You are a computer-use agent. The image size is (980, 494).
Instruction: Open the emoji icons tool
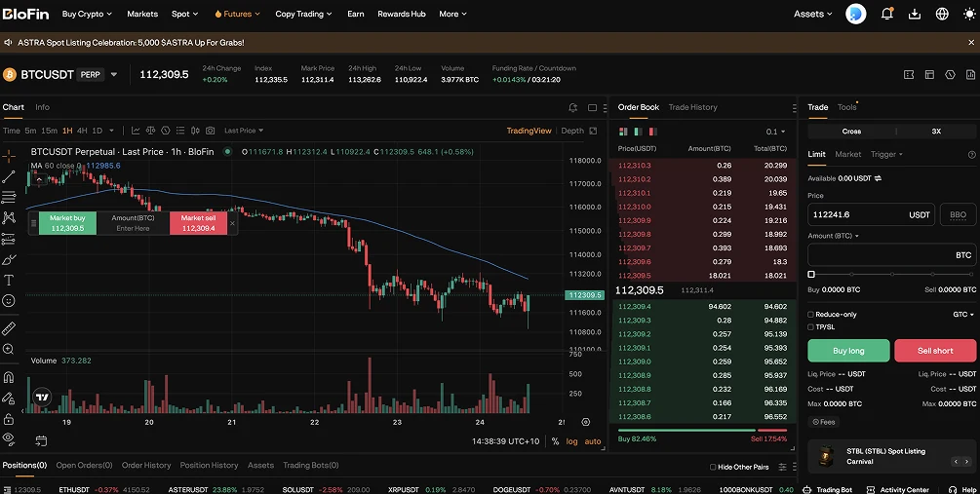[9, 300]
